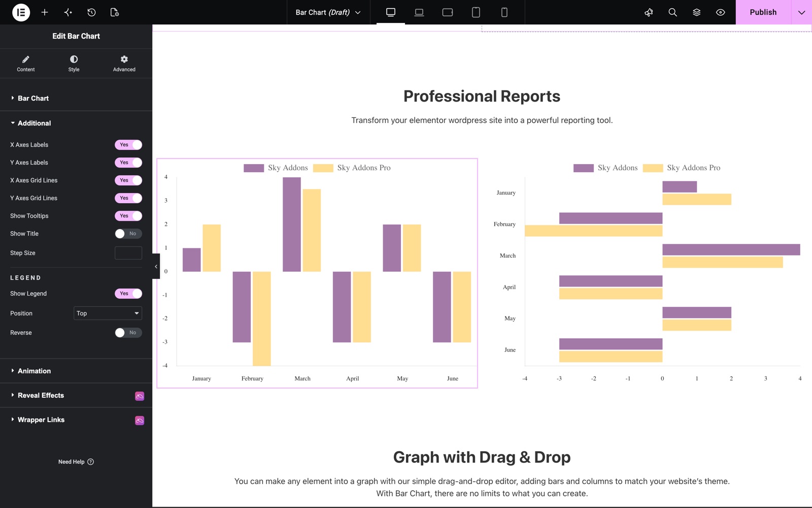812x508 pixels.
Task: Click the Wrapper Links pro badge icon
Action: 140,420
